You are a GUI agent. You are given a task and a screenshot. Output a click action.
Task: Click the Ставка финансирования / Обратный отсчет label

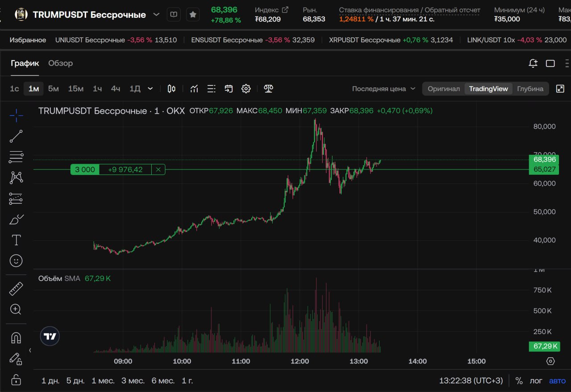[x=410, y=10]
